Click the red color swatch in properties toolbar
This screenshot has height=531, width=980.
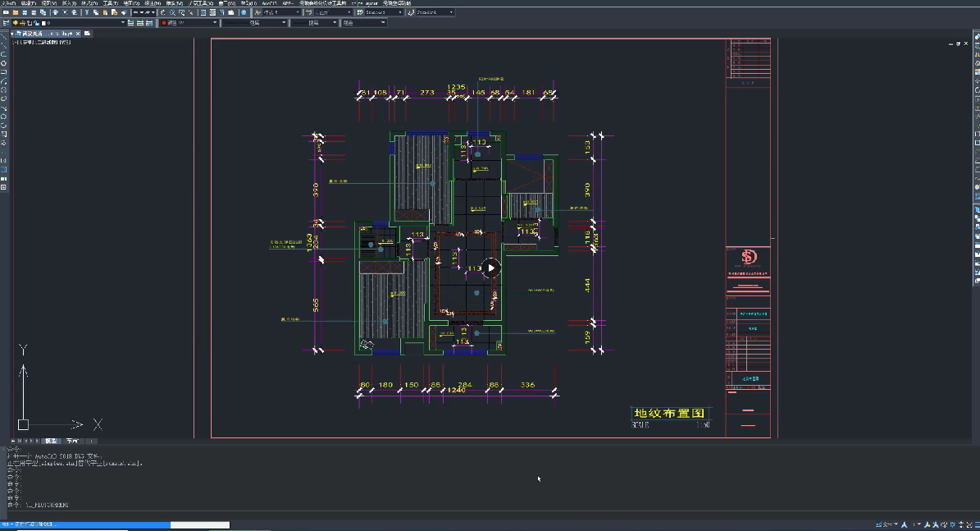coord(164,23)
